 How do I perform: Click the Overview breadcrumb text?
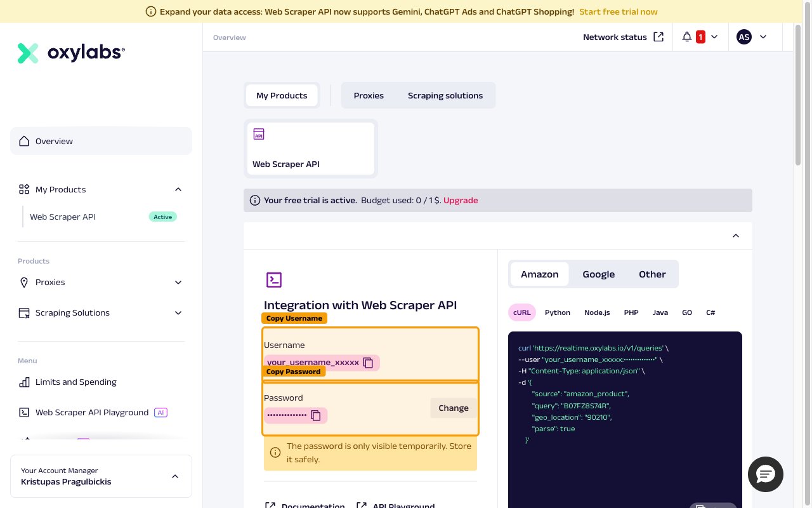(x=230, y=37)
